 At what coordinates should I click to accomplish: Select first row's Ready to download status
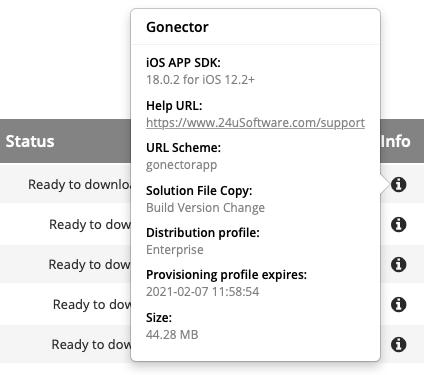(79, 184)
